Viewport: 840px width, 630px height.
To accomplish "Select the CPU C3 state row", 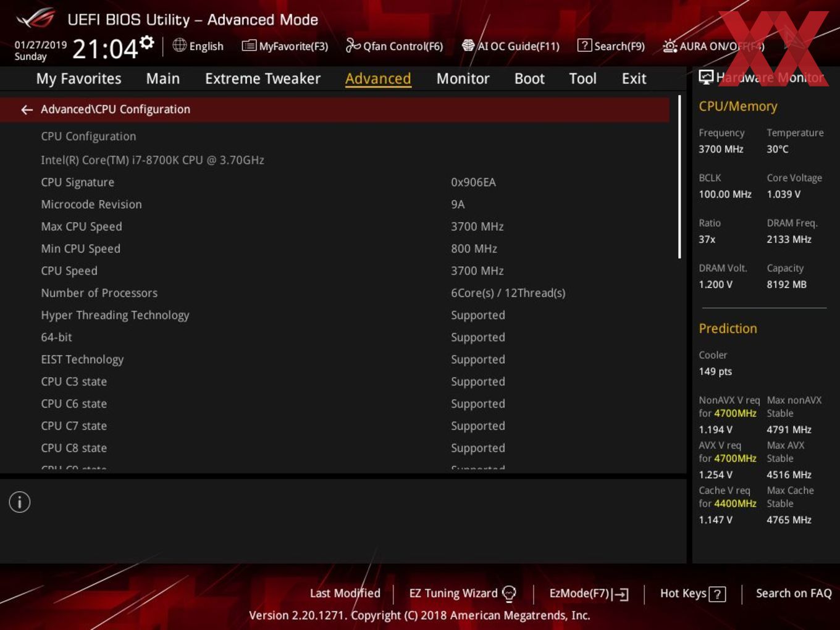I will [335, 382].
